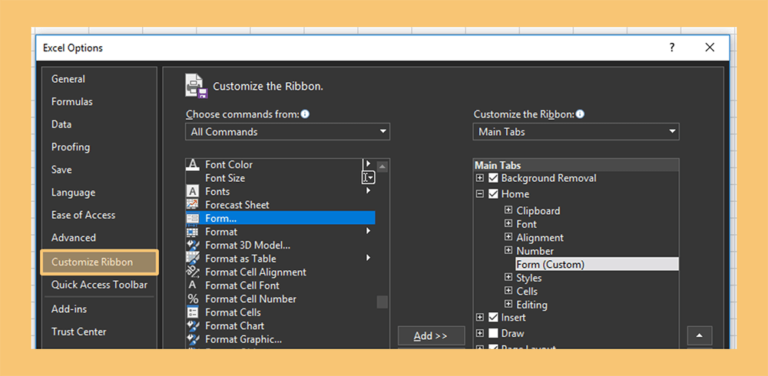Click the commands list scrollbar thumb
This screenshot has width=768, height=376.
tap(383, 302)
